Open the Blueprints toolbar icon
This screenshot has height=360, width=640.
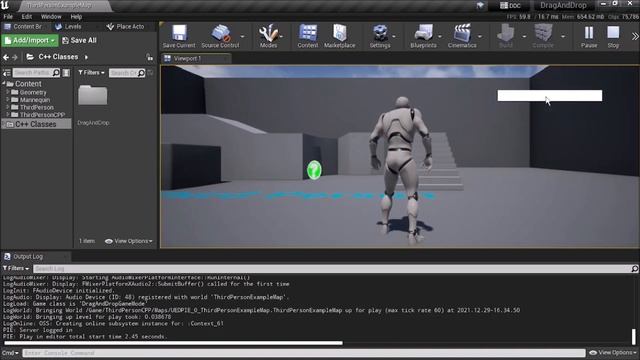coord(423,36)
